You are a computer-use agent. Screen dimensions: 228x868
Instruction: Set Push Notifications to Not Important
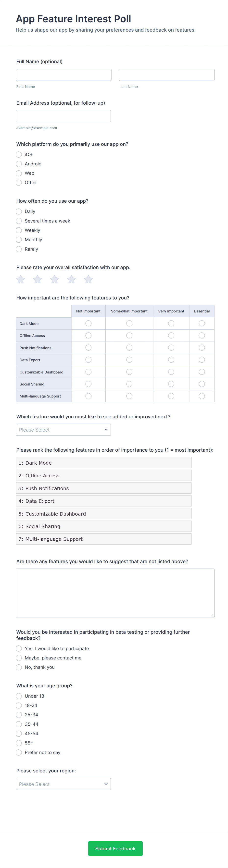88,348
